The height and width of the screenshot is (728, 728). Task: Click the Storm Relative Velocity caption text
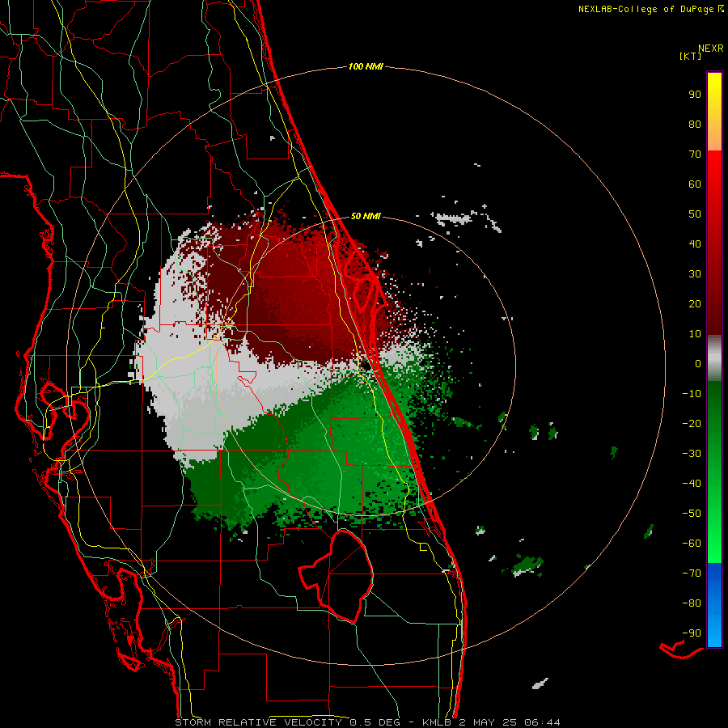coord(368,722)
